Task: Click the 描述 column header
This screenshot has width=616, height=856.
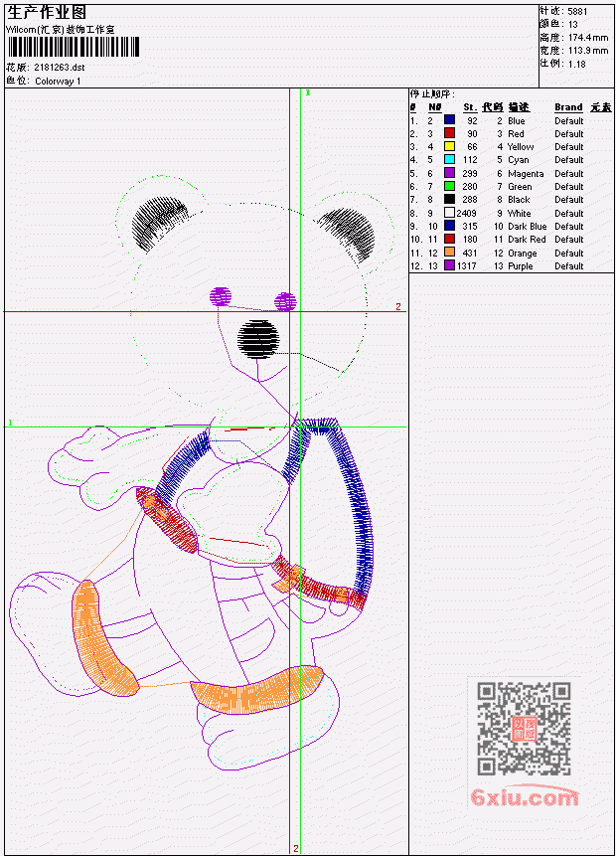Action: click(519, 107)
